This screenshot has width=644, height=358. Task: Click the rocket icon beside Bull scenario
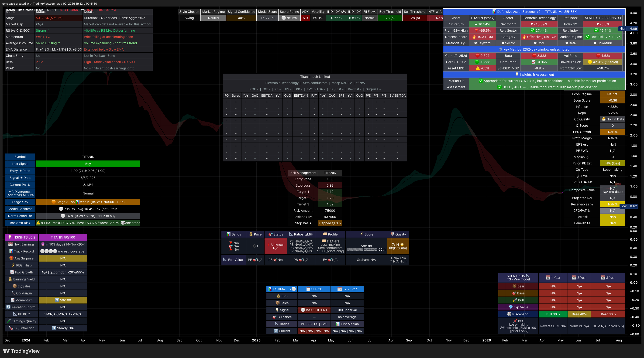tap(515, 300)
